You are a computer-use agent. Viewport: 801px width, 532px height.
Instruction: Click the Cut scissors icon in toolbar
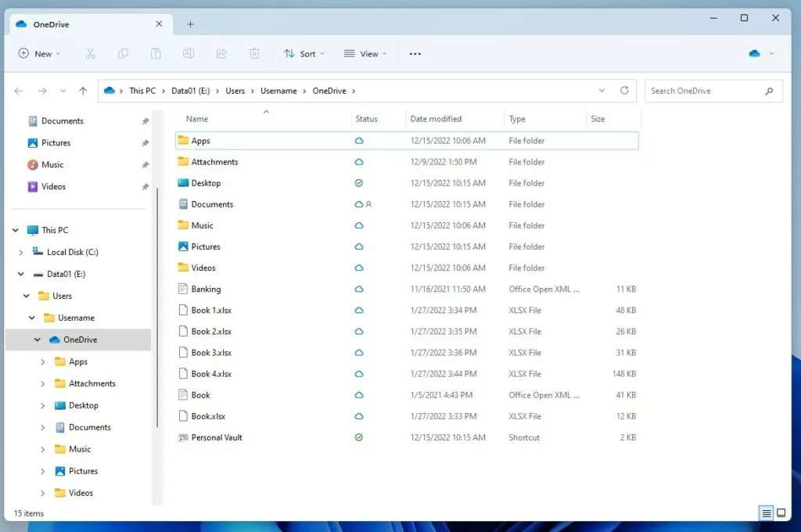(90, 54)
